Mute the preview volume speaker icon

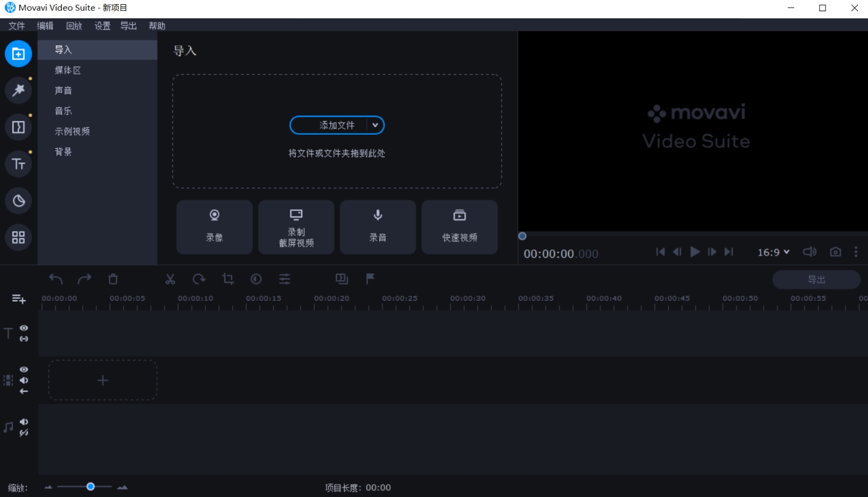(x=810, y=252)
